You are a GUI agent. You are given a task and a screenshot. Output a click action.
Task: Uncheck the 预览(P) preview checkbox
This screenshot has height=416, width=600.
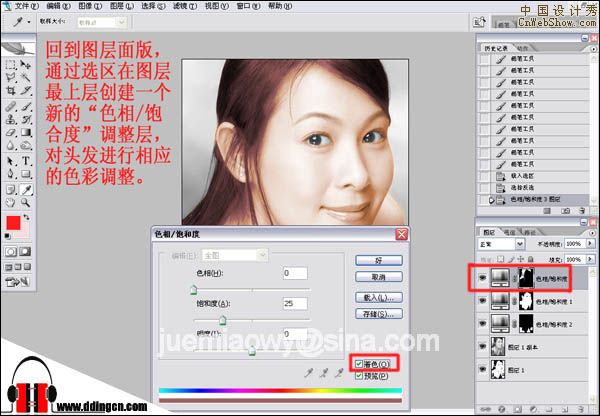coord(359,376)
